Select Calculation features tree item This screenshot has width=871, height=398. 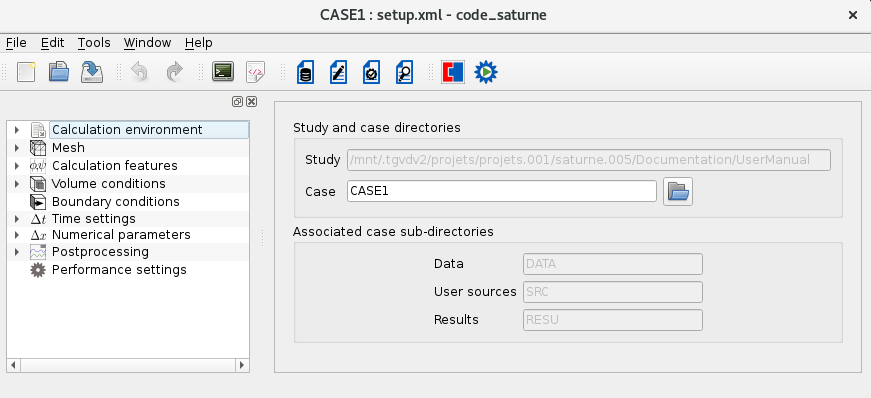[114, 166]
